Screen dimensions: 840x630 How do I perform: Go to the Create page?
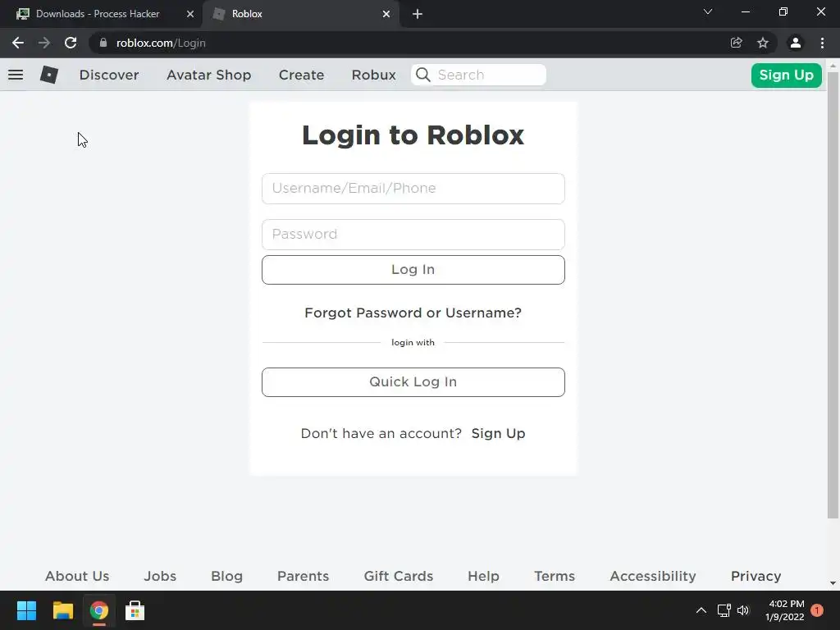coord(302,75)
